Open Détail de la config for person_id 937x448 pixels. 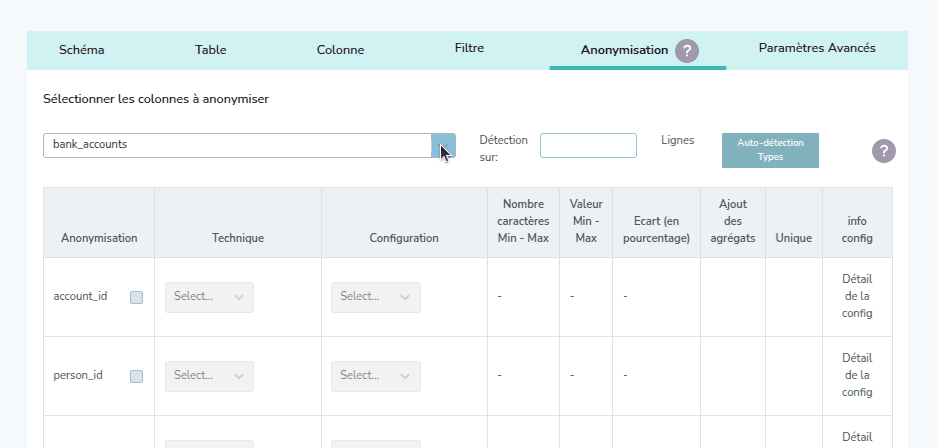pyautogui.click(x=857, y=375)
